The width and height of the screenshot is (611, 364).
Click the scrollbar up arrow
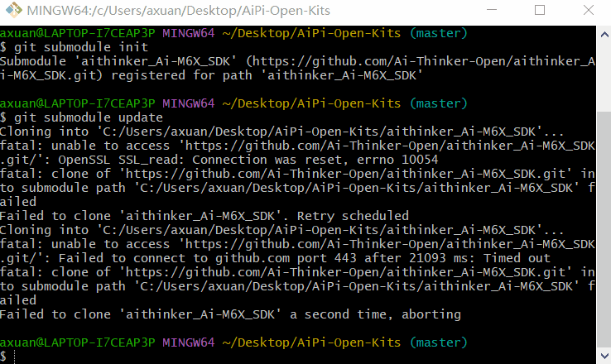point(604,35)
